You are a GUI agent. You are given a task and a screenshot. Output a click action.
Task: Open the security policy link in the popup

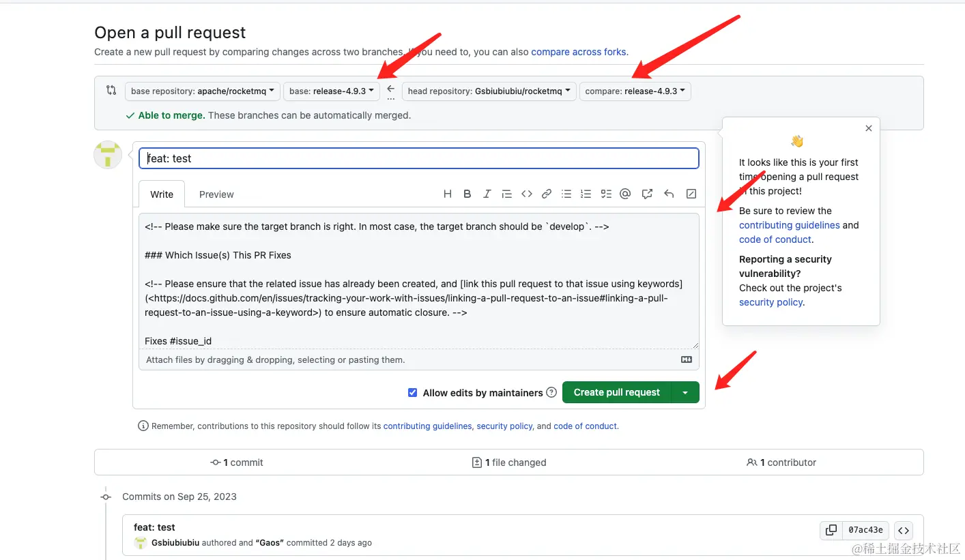[770, 302]
